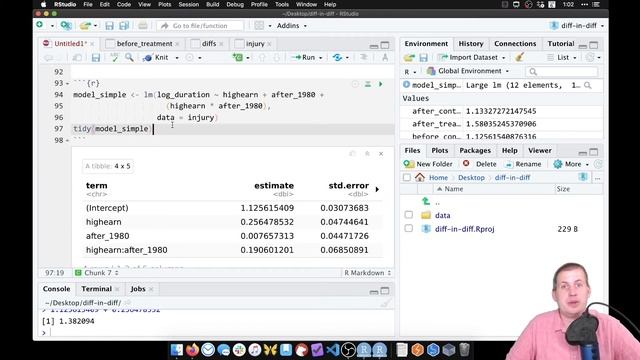Go up to parent directory arrow
Screen dimensions: 640x360
click(426, 201)
